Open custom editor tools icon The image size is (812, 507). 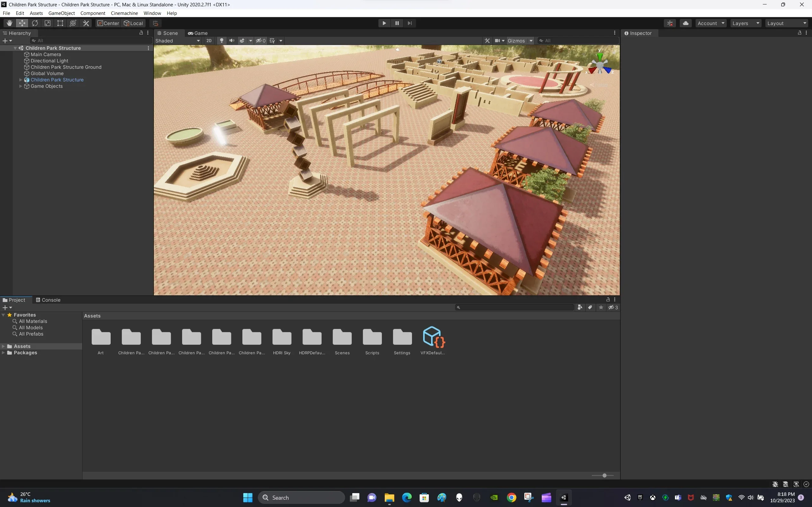click(x=86, y=23)
